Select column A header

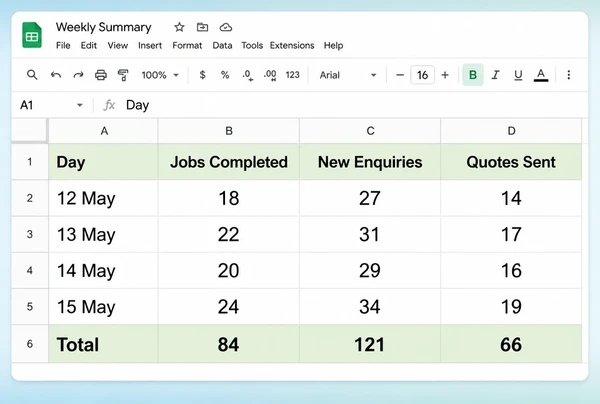(x=103, y=131)
